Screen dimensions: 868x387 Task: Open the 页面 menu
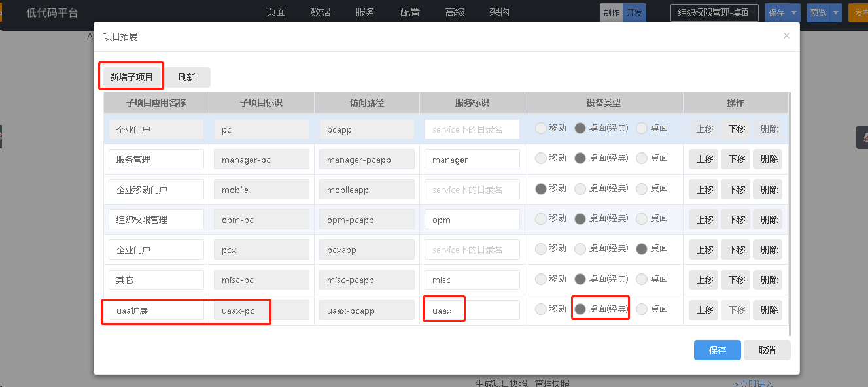pyautogui.click(x=276, y=12)
